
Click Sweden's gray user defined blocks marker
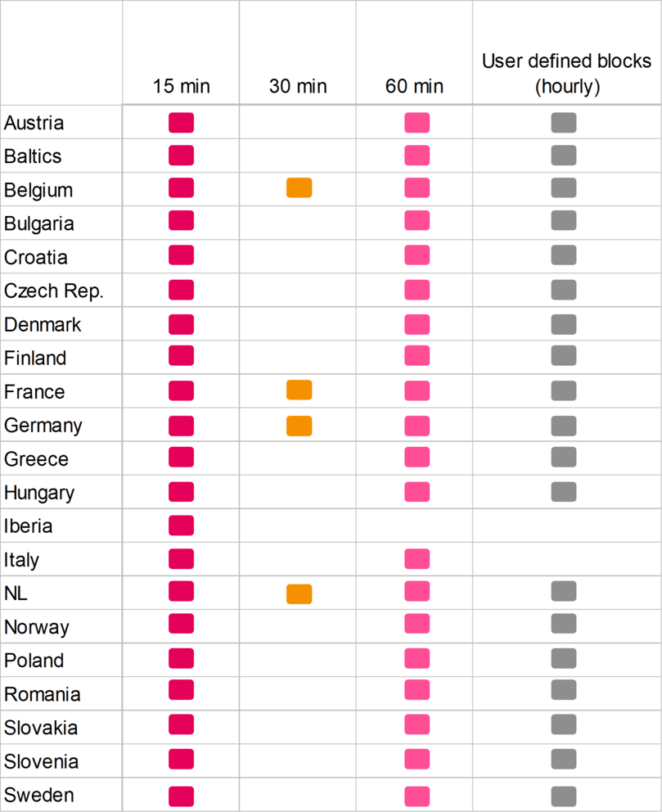click(563, 796)
